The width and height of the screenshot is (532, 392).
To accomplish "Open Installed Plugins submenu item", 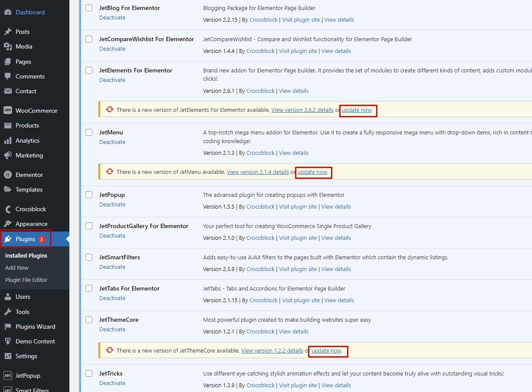I will [x=26, y=255].
